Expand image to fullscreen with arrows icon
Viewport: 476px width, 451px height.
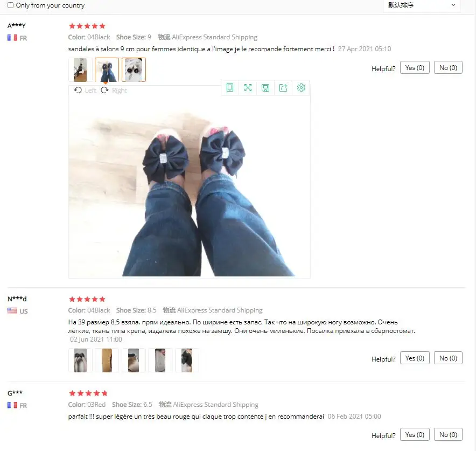click(248, 88)
